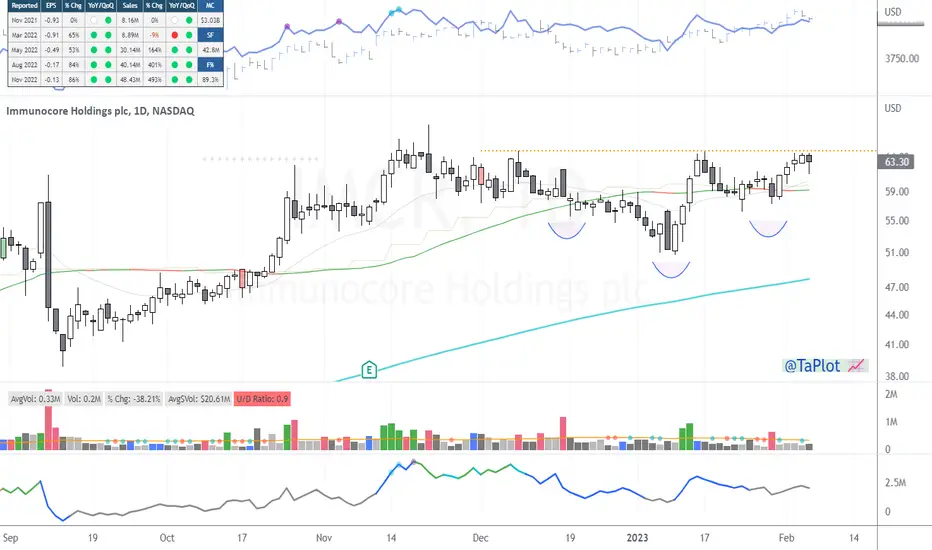Click the Aug 2022 row date cell
Viewport: 932px width, 550px height.
[x=24, y=65]
